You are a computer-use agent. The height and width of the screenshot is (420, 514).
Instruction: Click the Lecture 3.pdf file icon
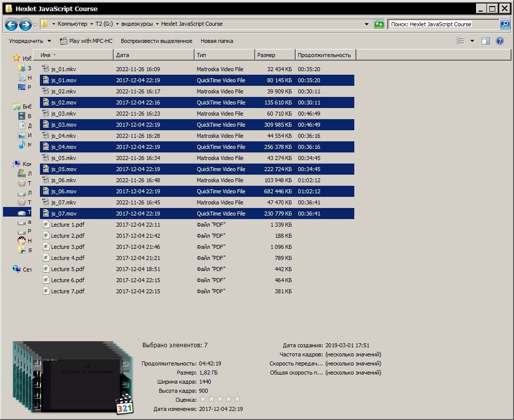coord(46,247)
